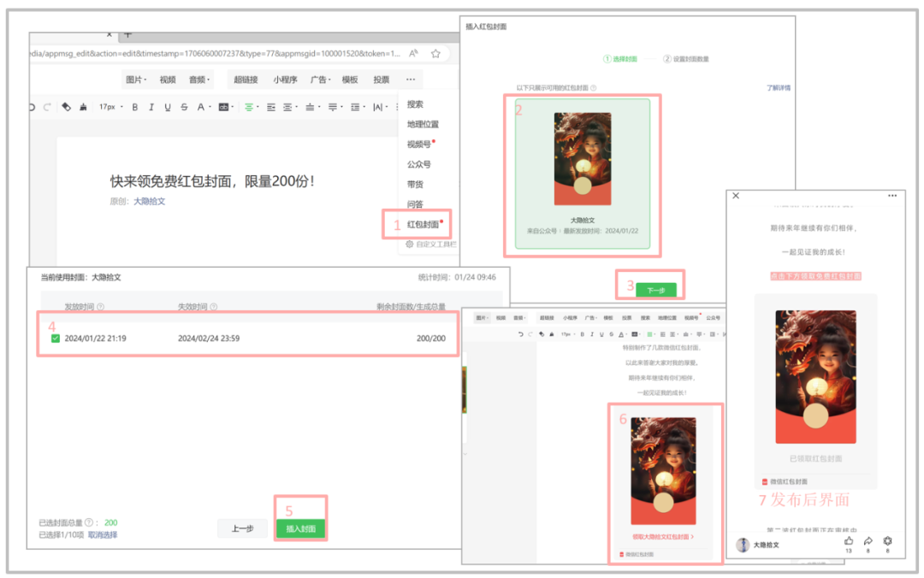Click the redo arrow in the top-left editor toolbar
Viewport: 924px width, 578px height.
[x=47, y=107]
